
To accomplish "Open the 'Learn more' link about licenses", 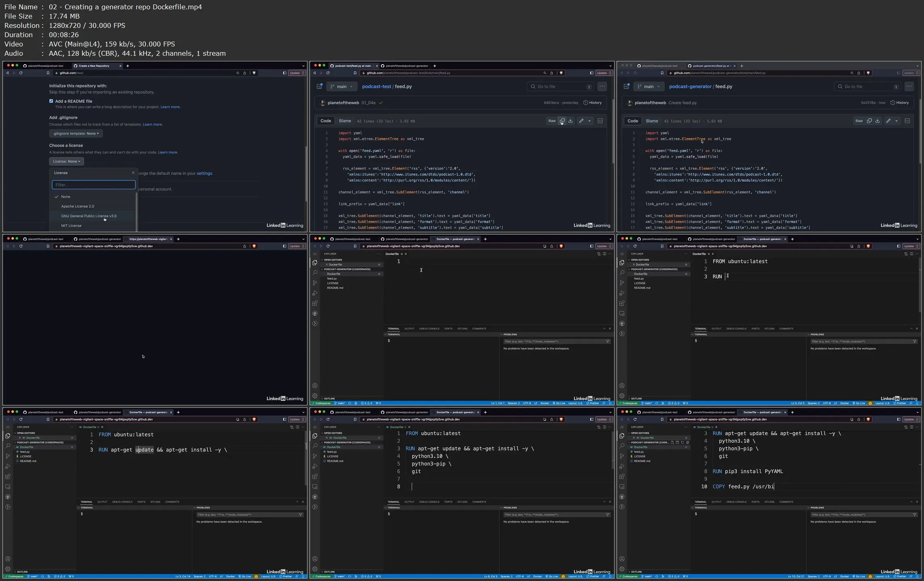I will point(168,152).
